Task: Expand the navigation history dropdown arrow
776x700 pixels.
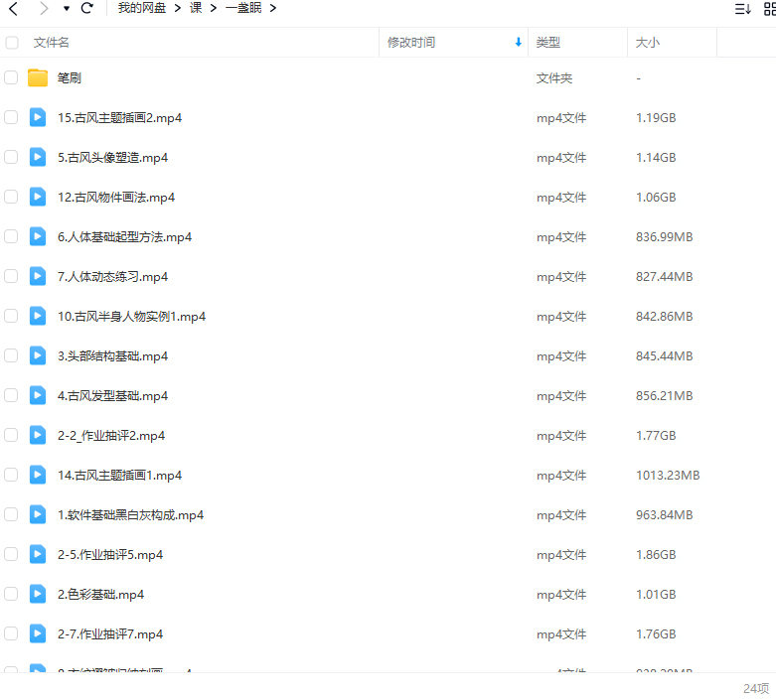Action: 67,9
